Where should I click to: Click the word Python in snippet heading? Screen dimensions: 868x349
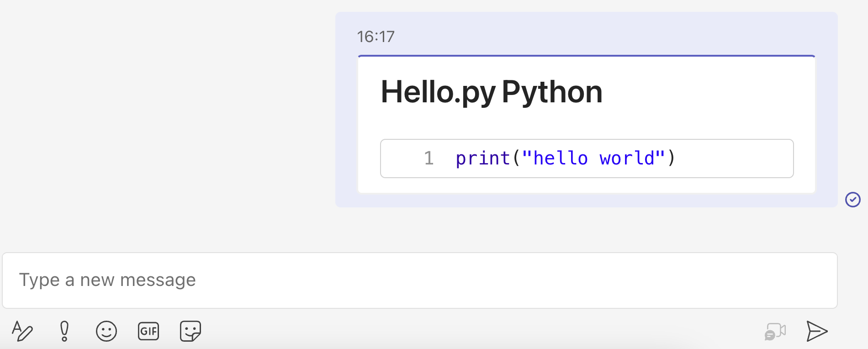click(x=552, y=92)
